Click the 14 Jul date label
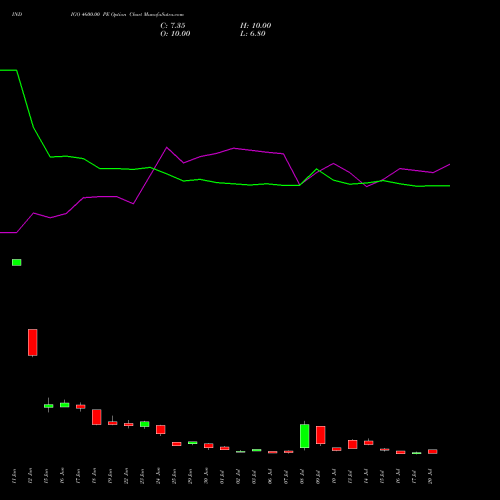500x500 pixels. tap(366, 476)
